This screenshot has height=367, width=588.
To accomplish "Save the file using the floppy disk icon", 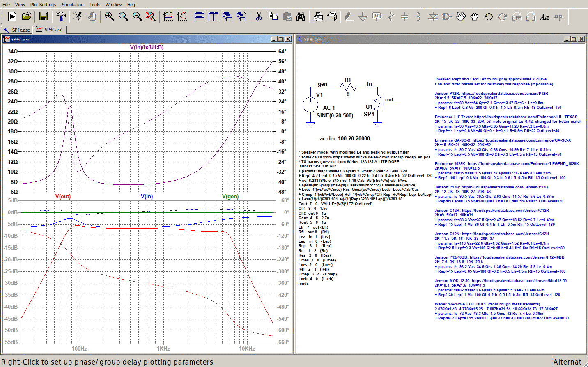I will (x=44, y=16).
